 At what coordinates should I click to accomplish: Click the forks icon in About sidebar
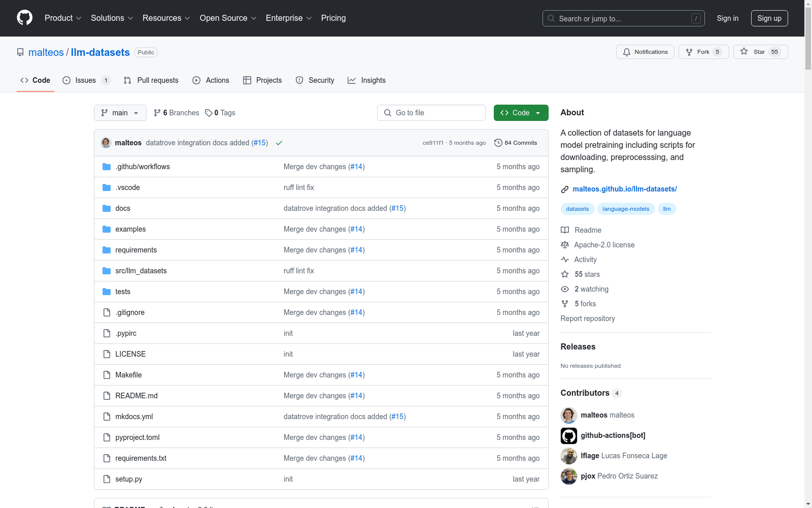pos(565,304)
